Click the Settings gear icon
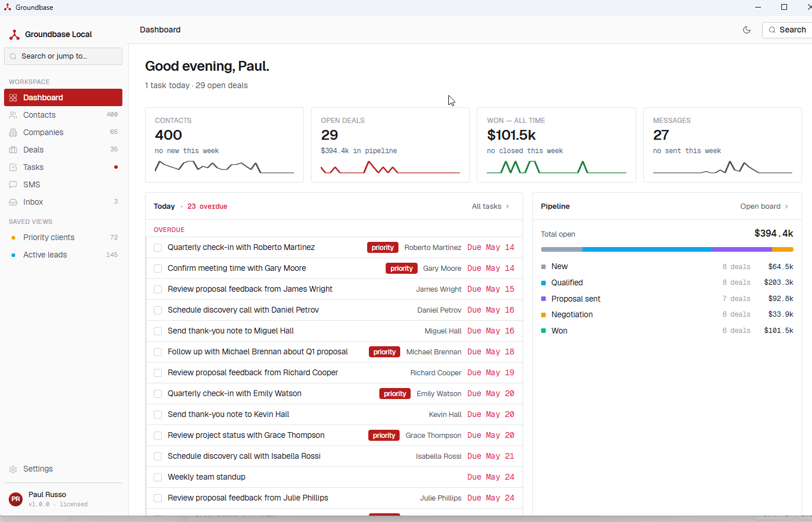The width and height of the screenshot is (812, 522). [13, 469]
